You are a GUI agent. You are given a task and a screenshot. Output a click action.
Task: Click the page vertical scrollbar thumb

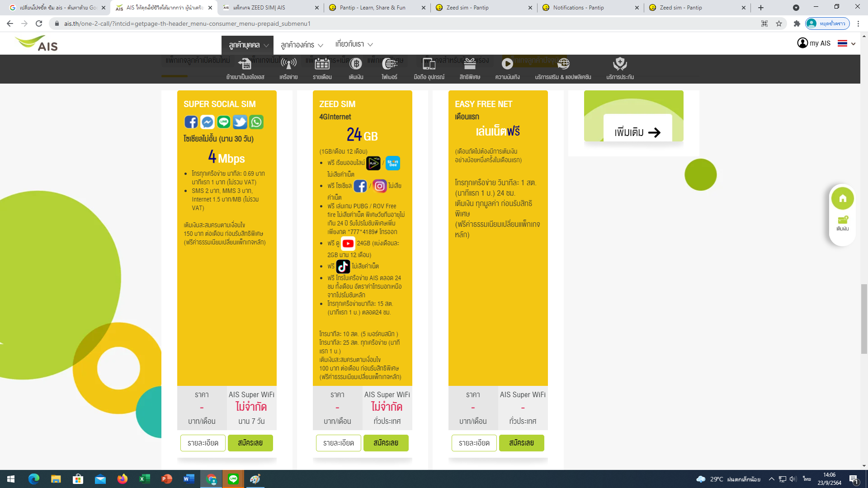tap(864, 319)
